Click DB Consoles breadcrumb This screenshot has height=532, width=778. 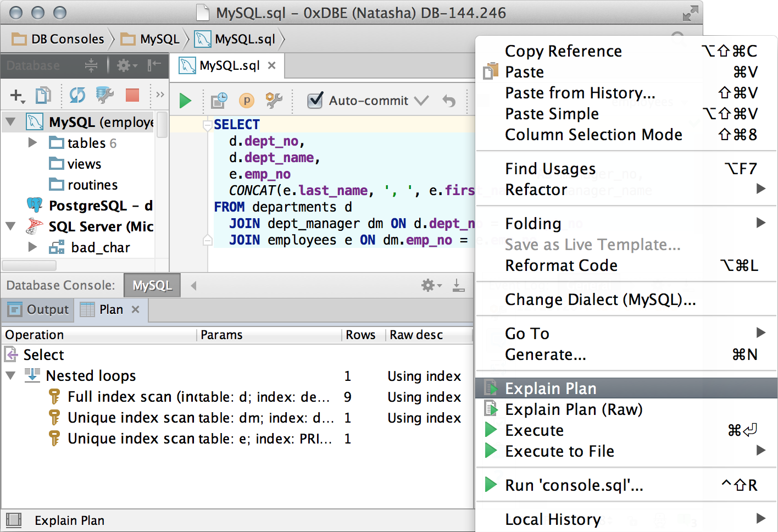(58, 39)
